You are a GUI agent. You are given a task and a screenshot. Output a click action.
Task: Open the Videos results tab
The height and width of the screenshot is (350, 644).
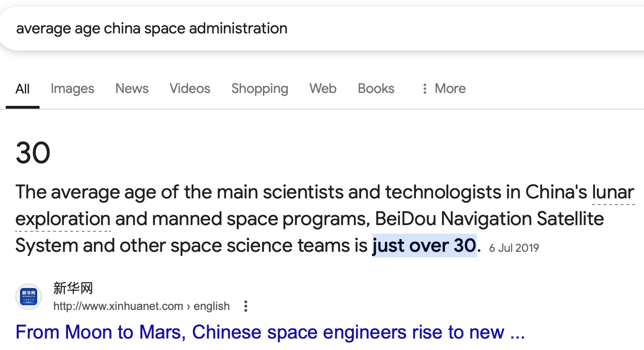(190, 89)
